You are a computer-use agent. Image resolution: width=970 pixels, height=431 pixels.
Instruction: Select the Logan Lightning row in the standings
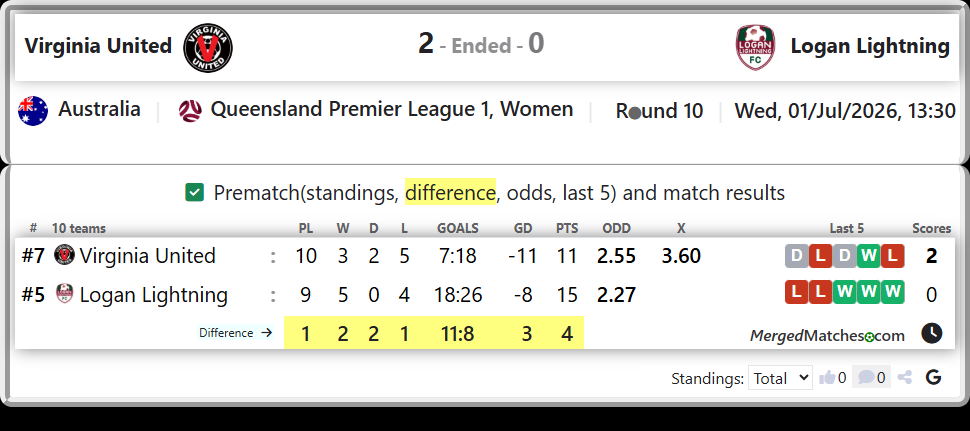pyautogui.click(x=484, y=294)
